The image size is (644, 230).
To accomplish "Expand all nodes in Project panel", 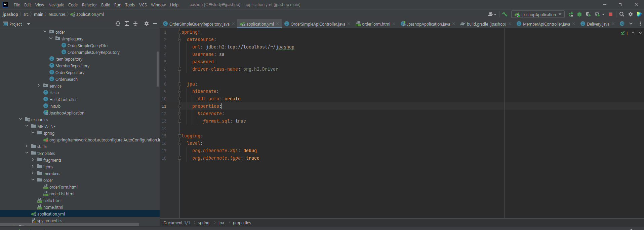I will [x=127, y=24].
